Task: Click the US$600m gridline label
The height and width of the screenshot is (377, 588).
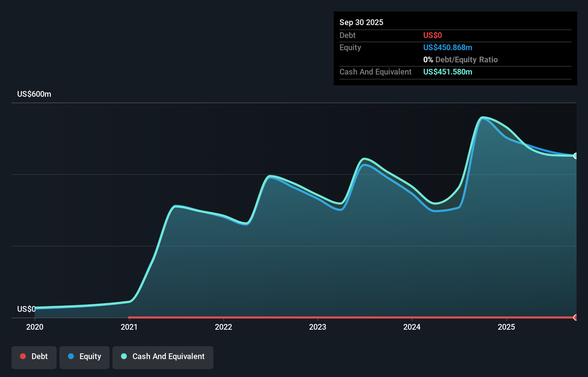Action: (34, 94)
